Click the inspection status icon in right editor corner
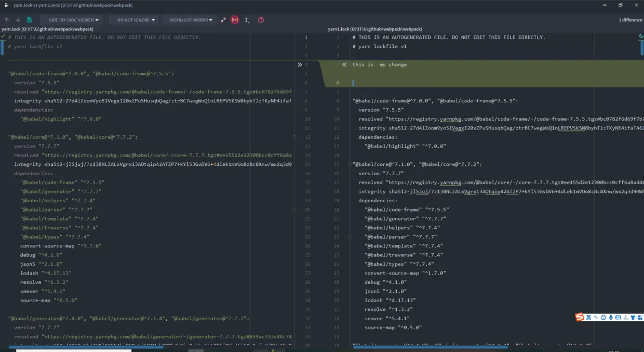 641,36
